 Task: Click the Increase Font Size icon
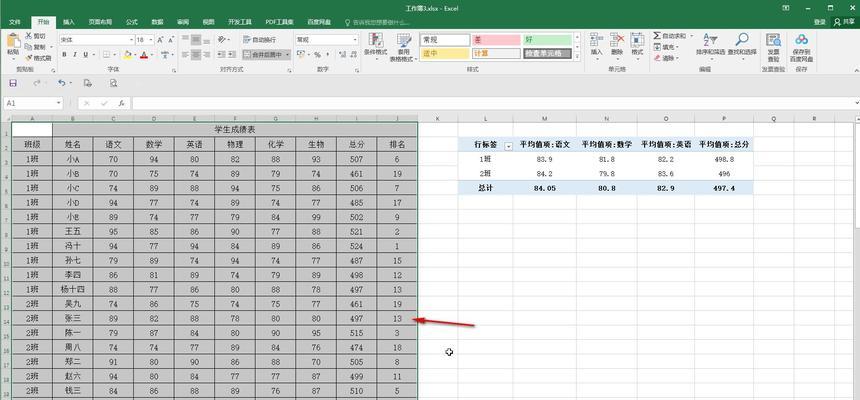(160, 40)
